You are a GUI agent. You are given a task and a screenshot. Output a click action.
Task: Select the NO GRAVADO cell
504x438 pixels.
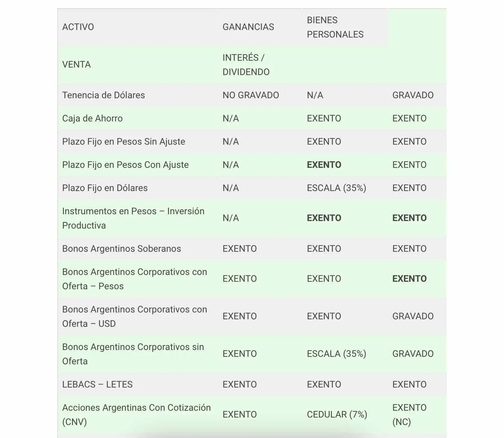(251, 95)
